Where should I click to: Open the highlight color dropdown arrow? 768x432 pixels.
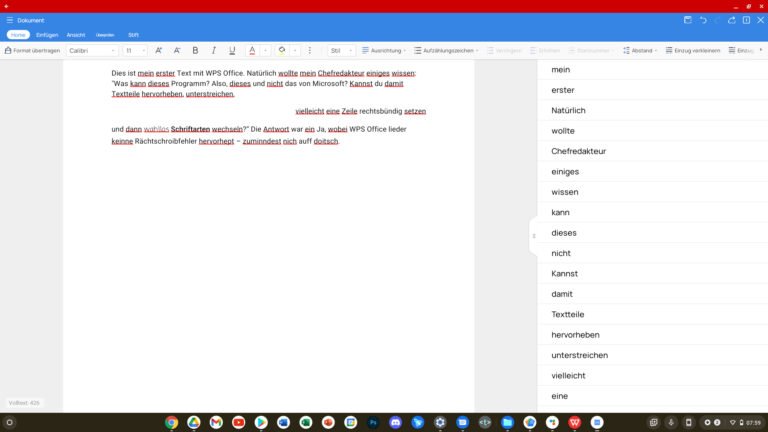point(295,50)
